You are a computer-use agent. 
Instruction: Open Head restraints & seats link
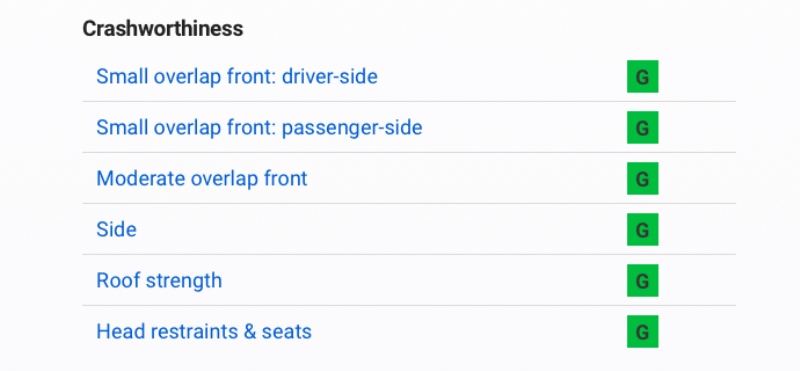(x=204, y=332)
